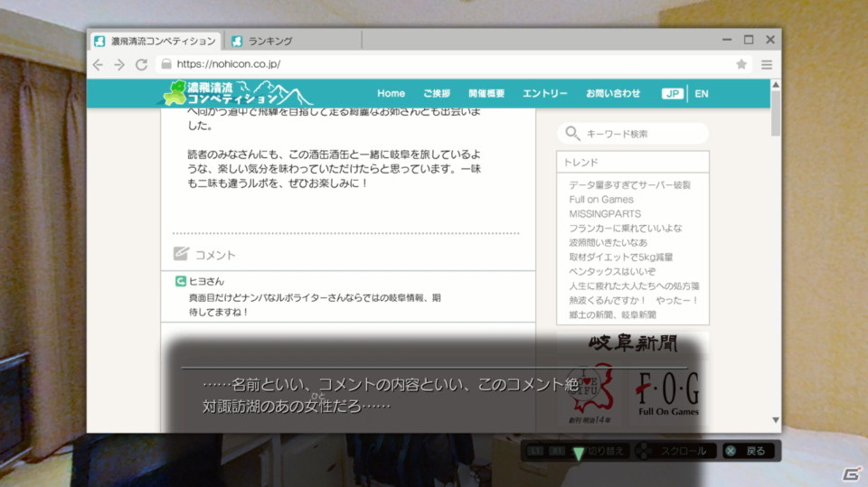Click the 戻る button

click(x=750, y=451)
